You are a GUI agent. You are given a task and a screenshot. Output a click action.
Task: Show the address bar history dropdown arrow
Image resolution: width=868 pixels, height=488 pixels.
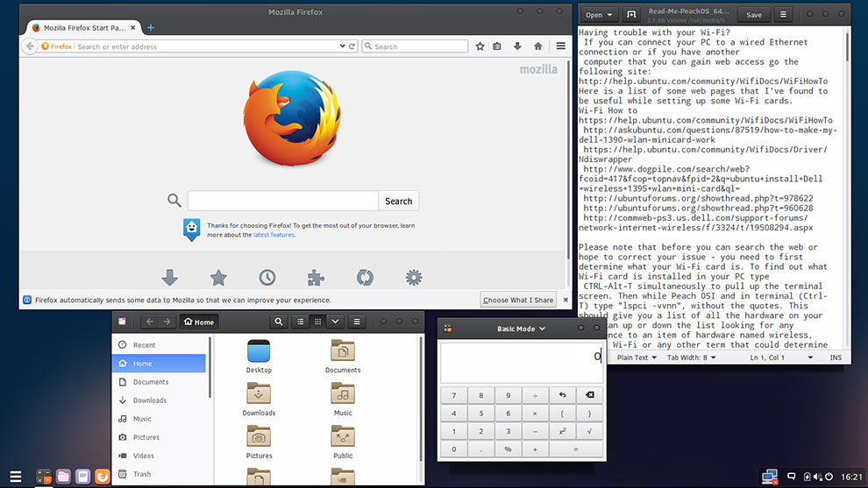pyautogui.click(x=342, y=46)
